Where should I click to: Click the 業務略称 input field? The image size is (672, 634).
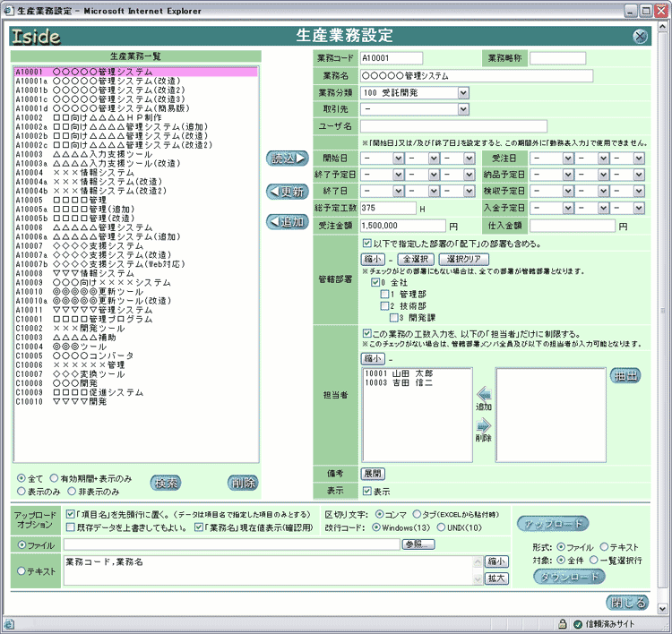click(557, 58)
